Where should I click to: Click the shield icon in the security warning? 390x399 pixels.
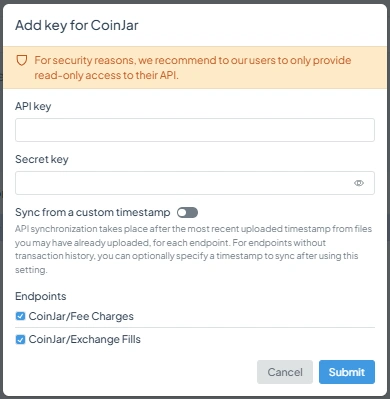[22, 61]
